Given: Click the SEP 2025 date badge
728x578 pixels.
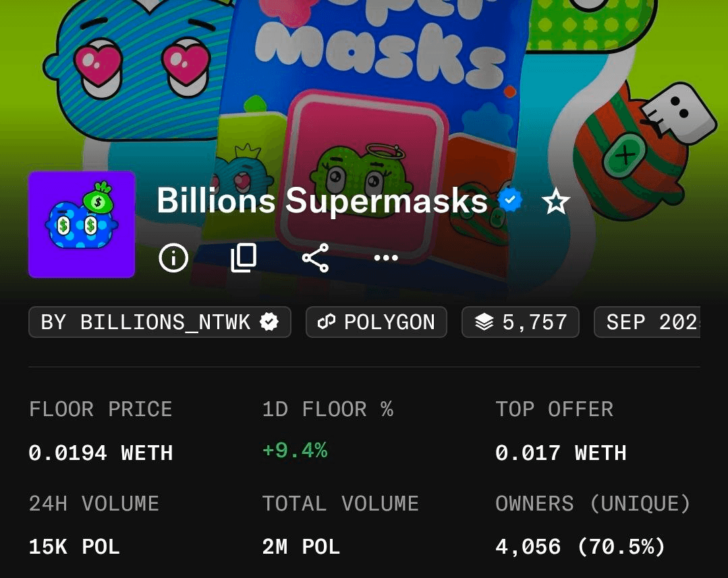Looking at the screenshot, I should tap(648, 322).
